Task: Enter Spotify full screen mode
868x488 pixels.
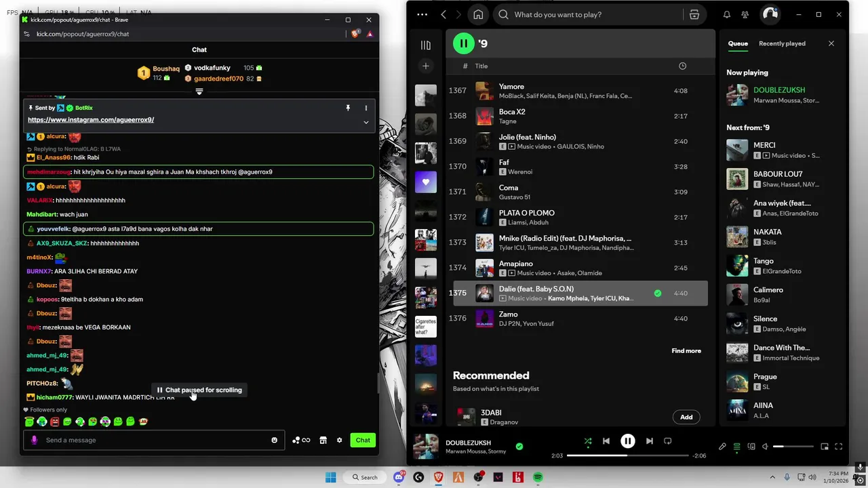Action: pos(839,447)
